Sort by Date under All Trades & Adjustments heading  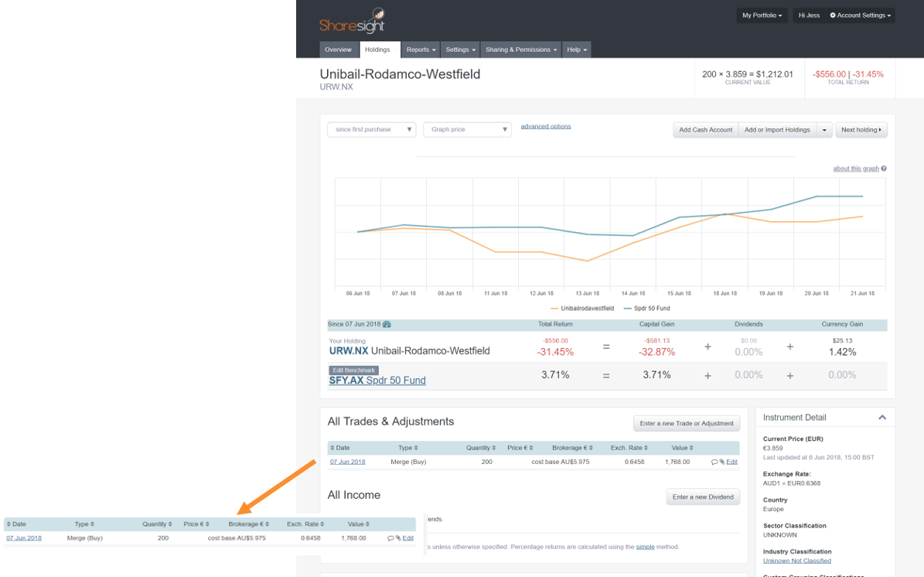point(340,448)
